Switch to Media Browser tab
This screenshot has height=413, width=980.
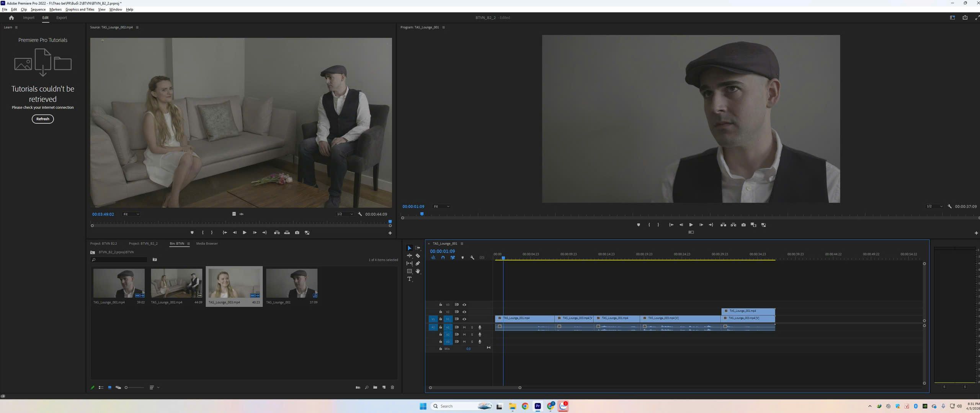click(x=207, y=244)
